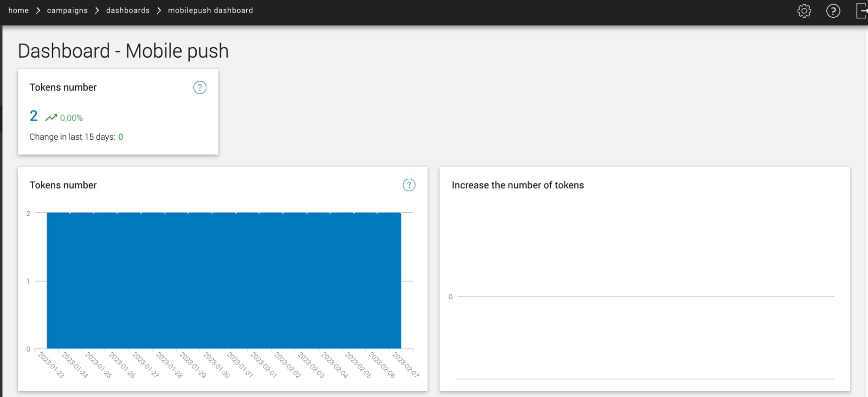Show help for Tokens number chart
The height and width of the screenshot is (397, 868).
pyautogui.click(x=409, y=185)
